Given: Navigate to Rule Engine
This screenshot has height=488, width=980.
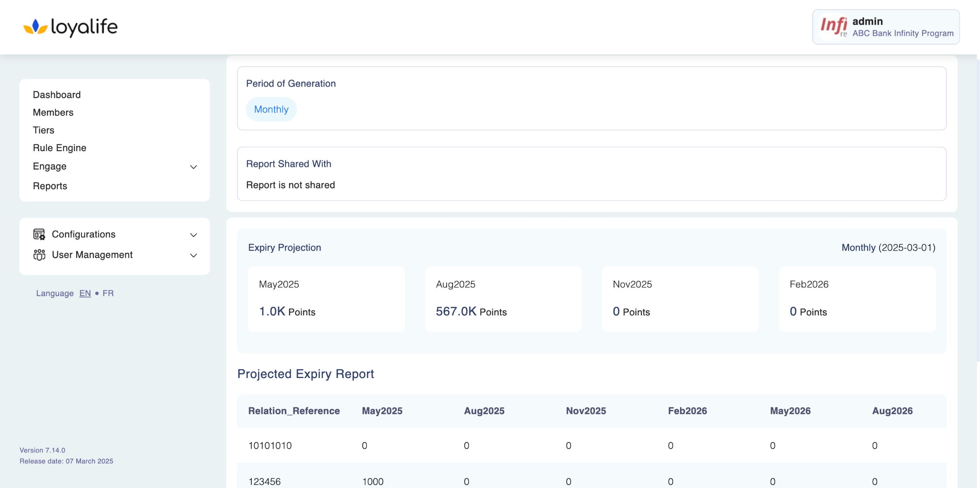Looking at the screenshot, I should (x=60, y=148).
